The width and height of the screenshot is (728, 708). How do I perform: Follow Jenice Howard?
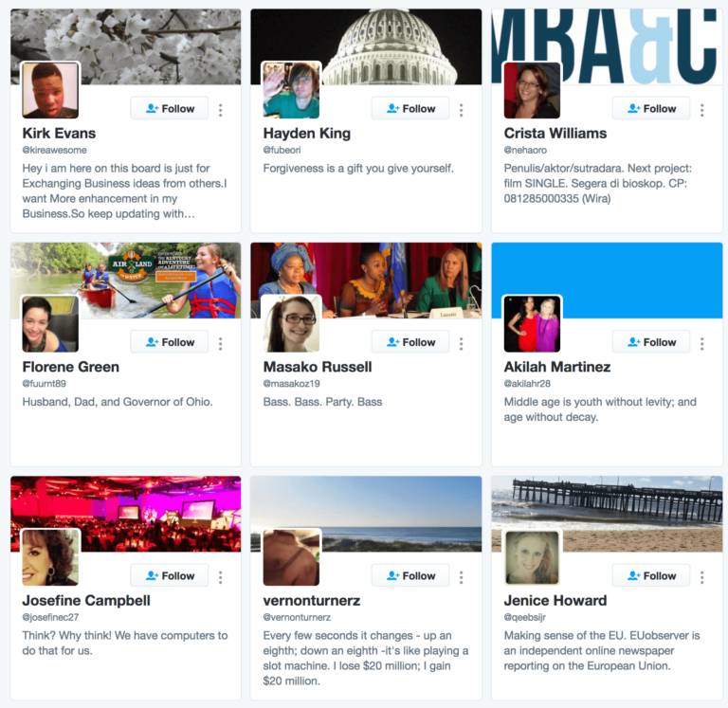651,575
